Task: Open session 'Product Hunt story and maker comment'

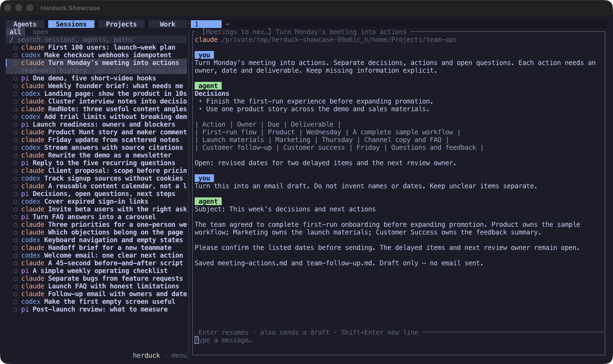Action: click(x=96, y=132)
